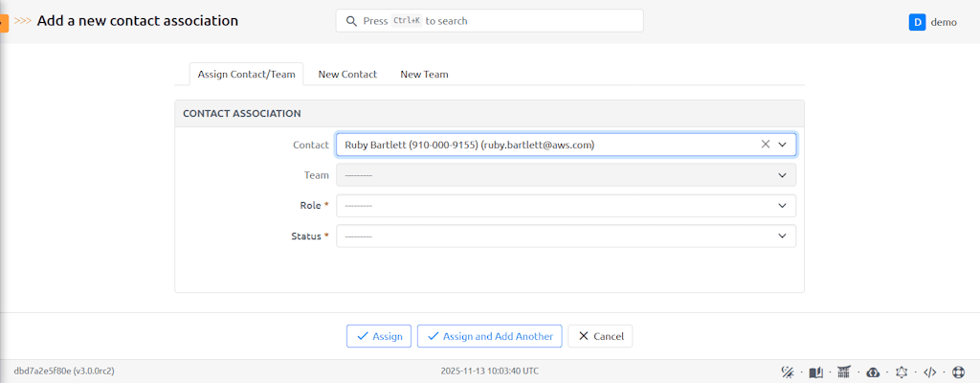Click the code brackets icon in footer

coord(928,372)
